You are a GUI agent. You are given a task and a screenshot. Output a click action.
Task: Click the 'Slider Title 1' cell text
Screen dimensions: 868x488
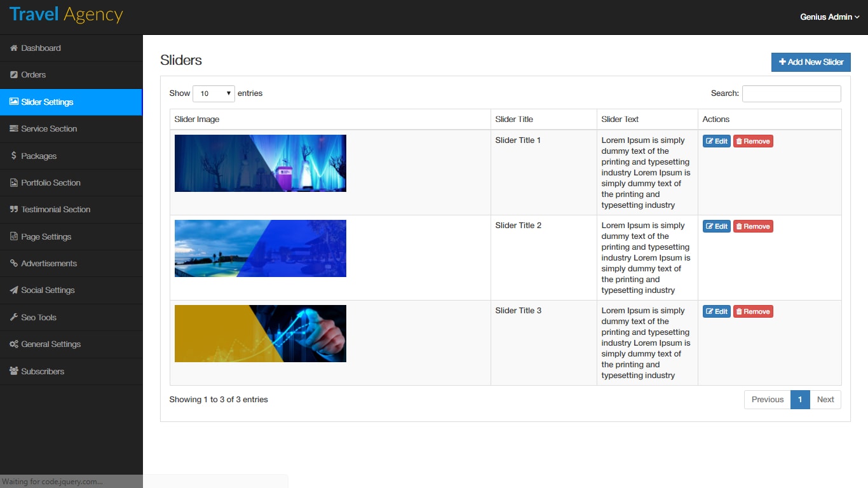[518, 140]
